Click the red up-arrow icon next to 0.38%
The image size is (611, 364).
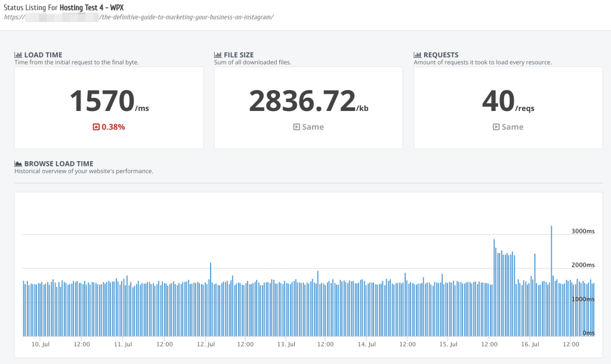[95, 127]
